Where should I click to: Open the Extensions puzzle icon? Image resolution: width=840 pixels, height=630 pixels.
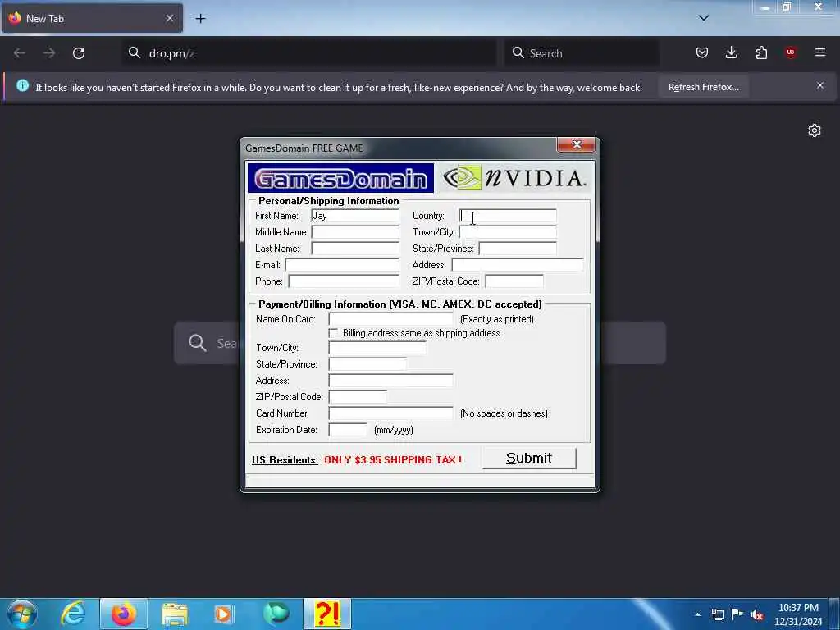761,52
